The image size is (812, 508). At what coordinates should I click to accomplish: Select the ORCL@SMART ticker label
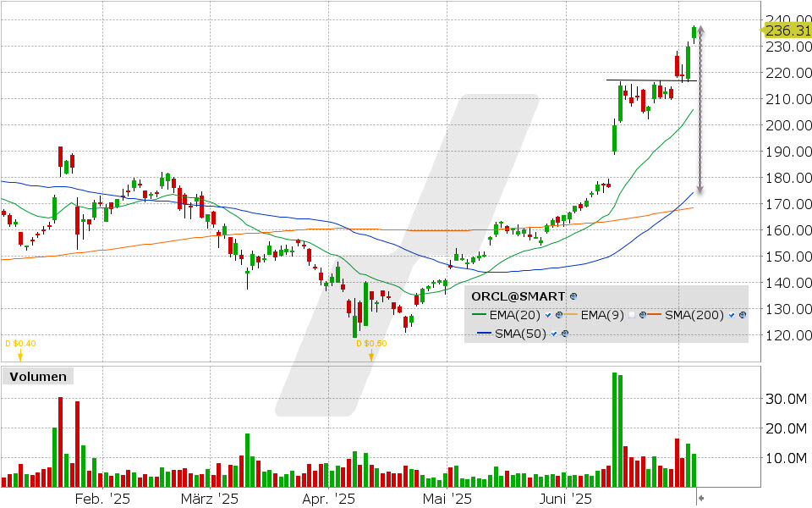click(518, 296)
